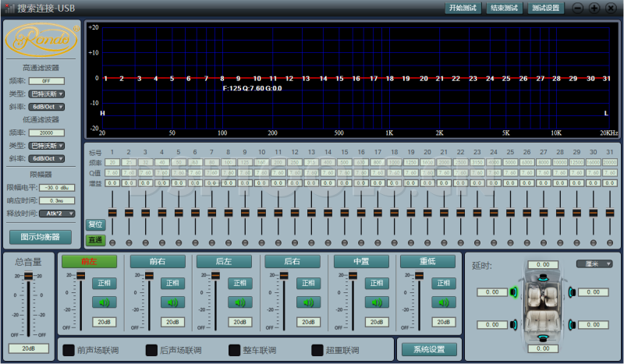Click the 前右 channel speaker mute icon

tap(172, 302)
